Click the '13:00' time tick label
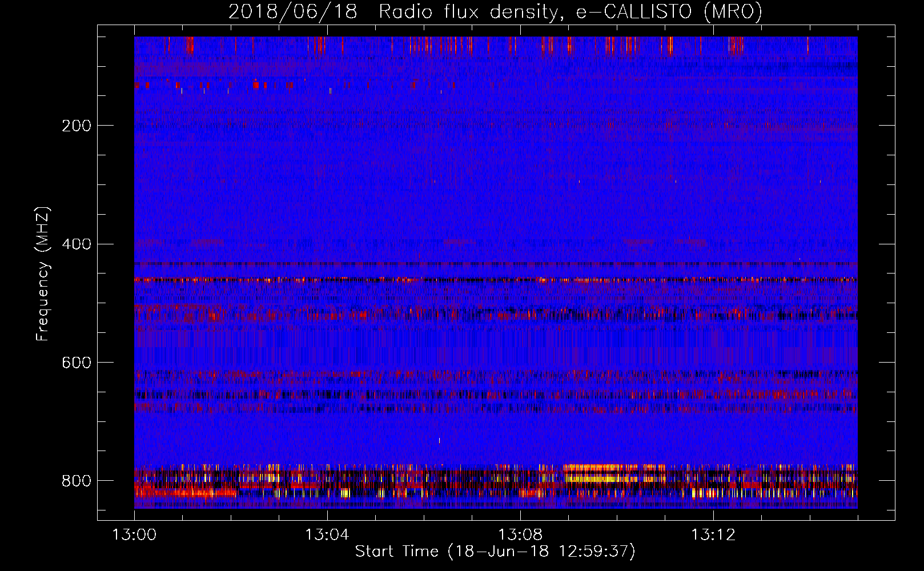 [134, 535]
